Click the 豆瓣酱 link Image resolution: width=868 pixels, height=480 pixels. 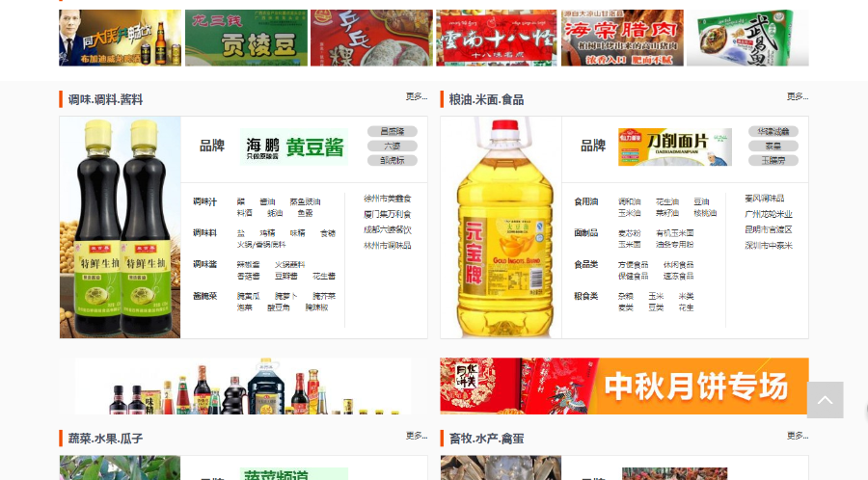point(286,276)
